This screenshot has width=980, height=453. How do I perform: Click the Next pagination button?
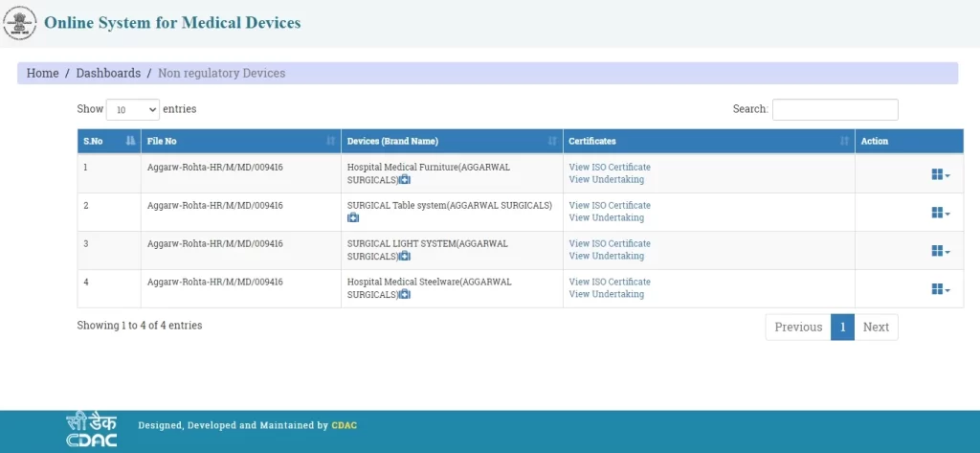tap(876, 328)
